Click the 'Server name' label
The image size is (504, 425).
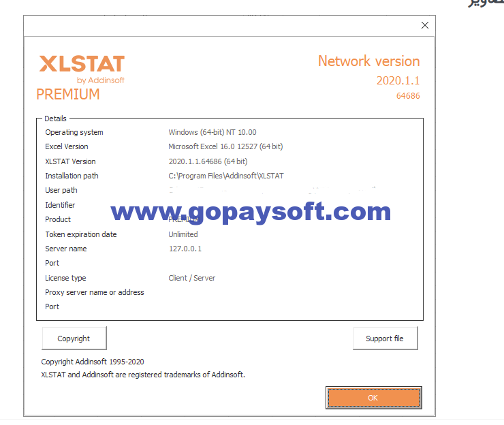[x=66, y=249]
